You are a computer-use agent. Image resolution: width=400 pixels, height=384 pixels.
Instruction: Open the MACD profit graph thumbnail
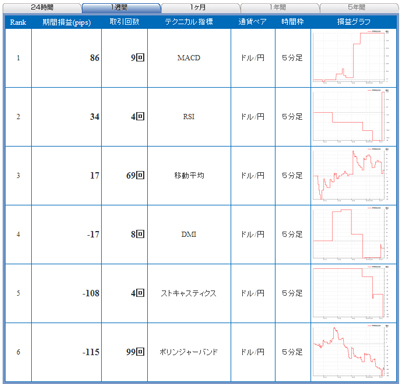[351, 57]
